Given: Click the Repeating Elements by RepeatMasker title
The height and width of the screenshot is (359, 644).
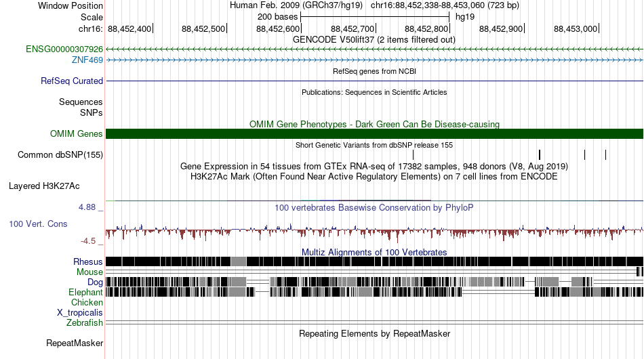Looking at the screenshot, I should tap(375, 333).
